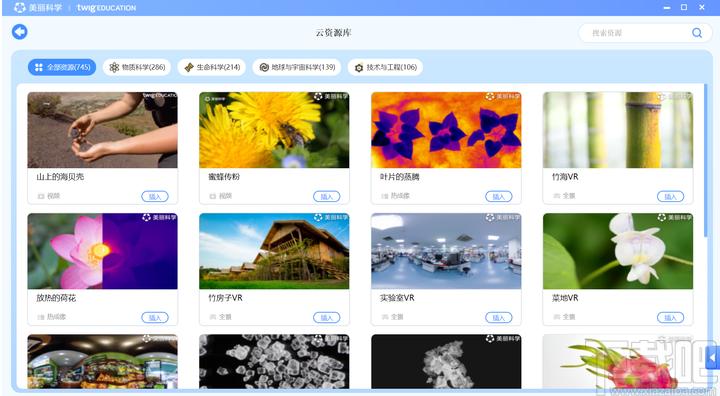Insert the 实验室VR resource
720x396 pixels.
[x=499, y=317]
